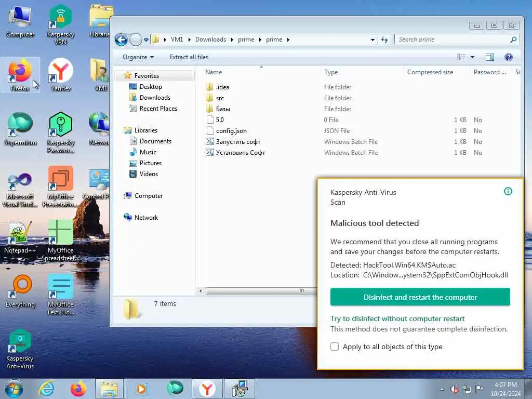Open the Supermium desktop shortcut

click(20, 129)
